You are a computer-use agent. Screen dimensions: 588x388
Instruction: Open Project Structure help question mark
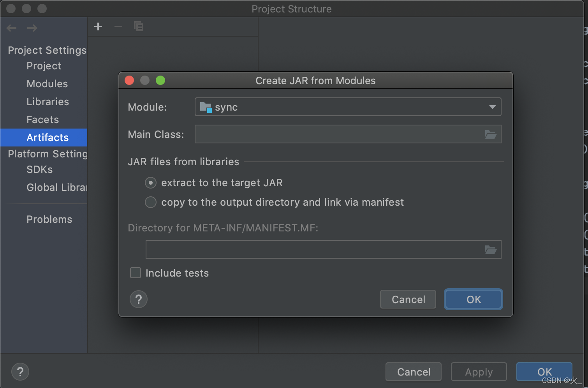click(x=20, y=372)
